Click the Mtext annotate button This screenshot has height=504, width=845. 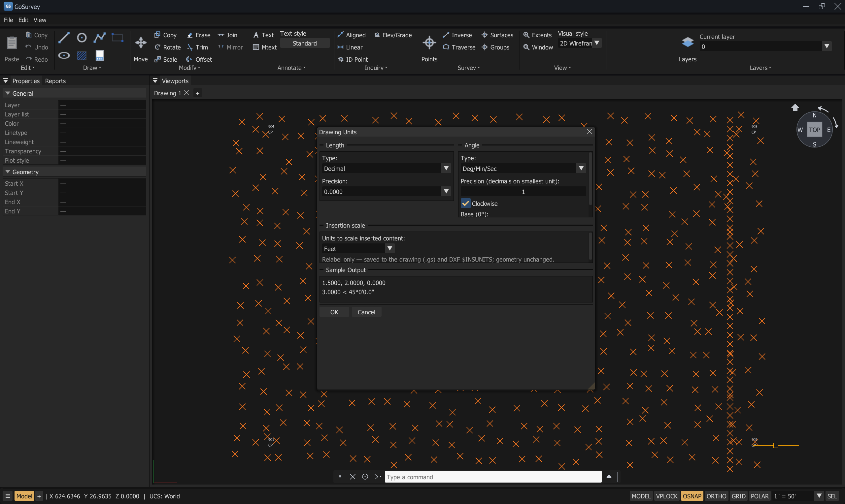click(x=265, y=47)
